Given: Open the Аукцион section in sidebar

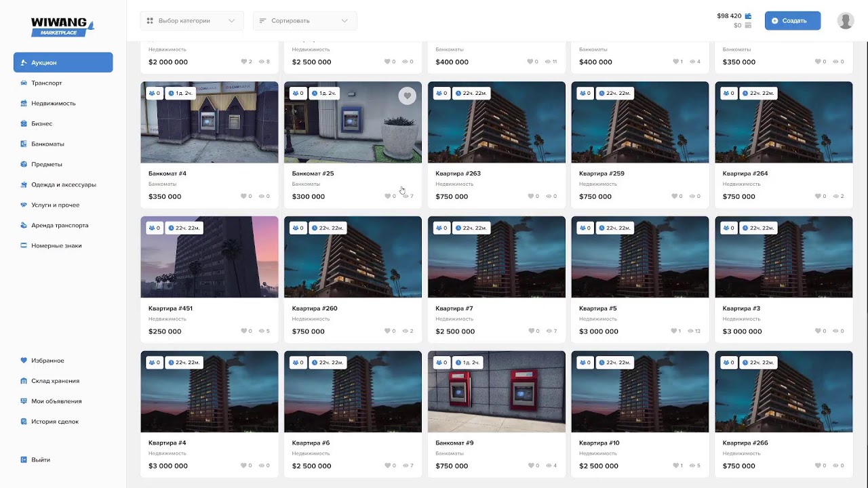Looking at the screenshot, I should [63, 62].
